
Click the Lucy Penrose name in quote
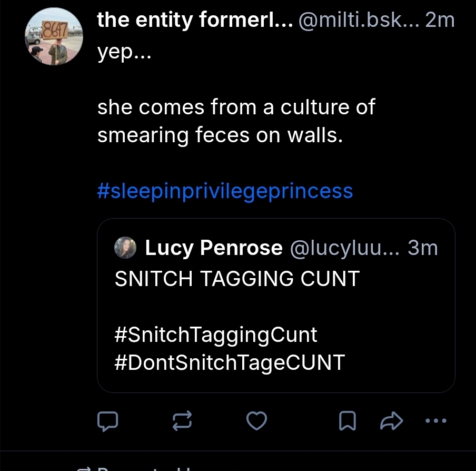click(214, 248)
